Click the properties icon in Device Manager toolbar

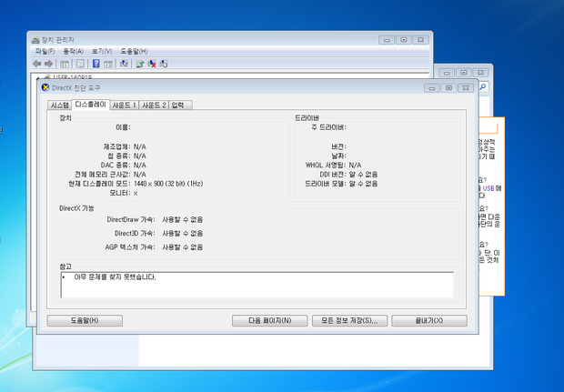(79, 64)
